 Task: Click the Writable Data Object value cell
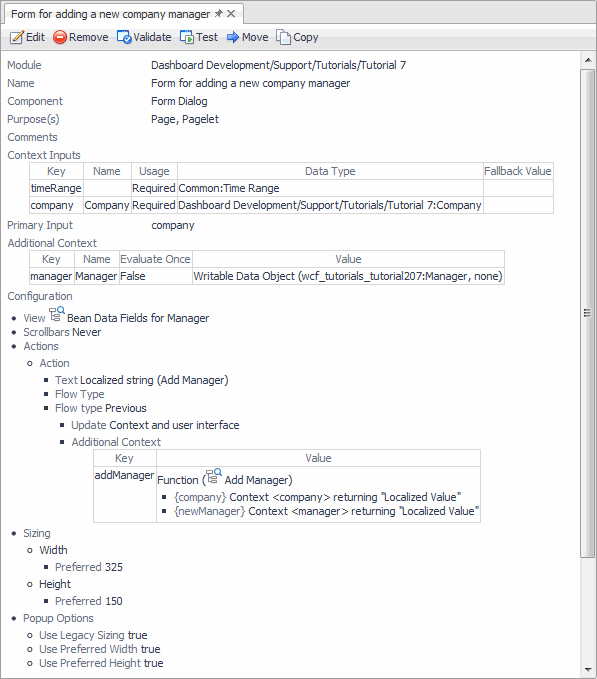[348, 276]
